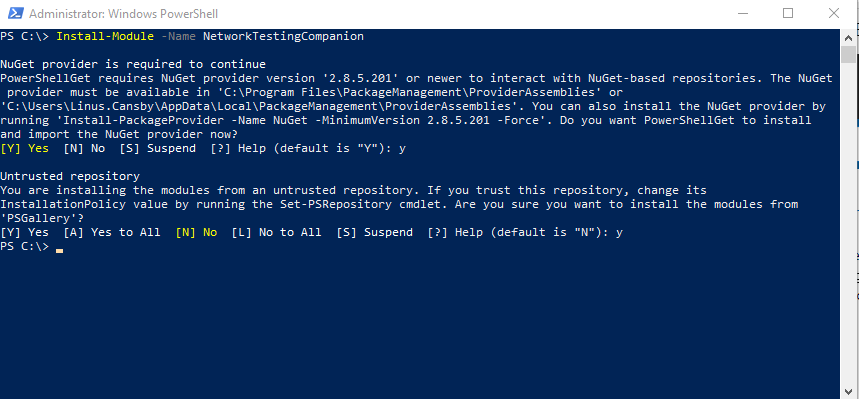Click the [A] Yes to All option
859x399 pixels.
pos(112,232)
